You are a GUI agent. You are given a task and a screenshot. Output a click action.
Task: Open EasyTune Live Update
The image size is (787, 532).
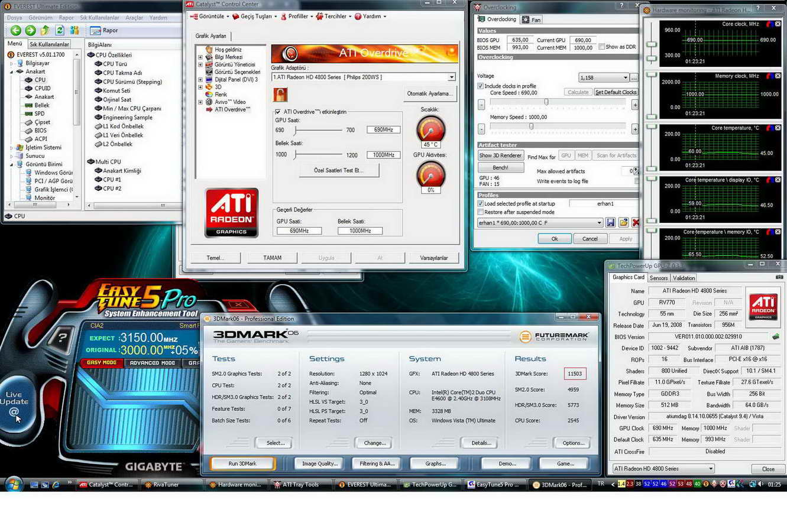[x=14, y=403]
